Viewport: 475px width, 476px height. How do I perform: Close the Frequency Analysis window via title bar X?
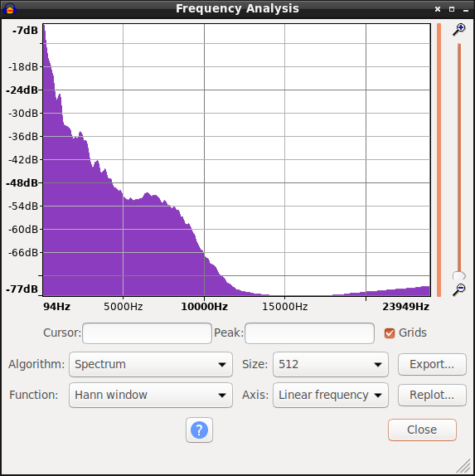tap(438, 9)
